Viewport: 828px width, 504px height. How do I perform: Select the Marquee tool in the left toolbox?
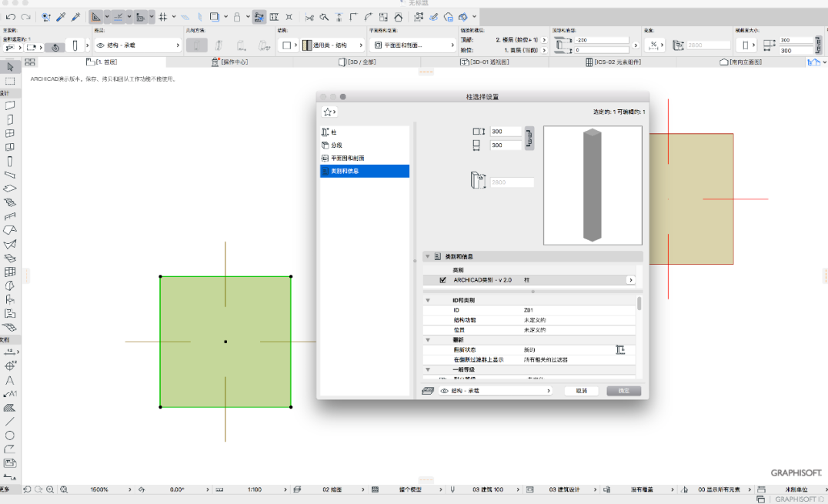[10, 81]
